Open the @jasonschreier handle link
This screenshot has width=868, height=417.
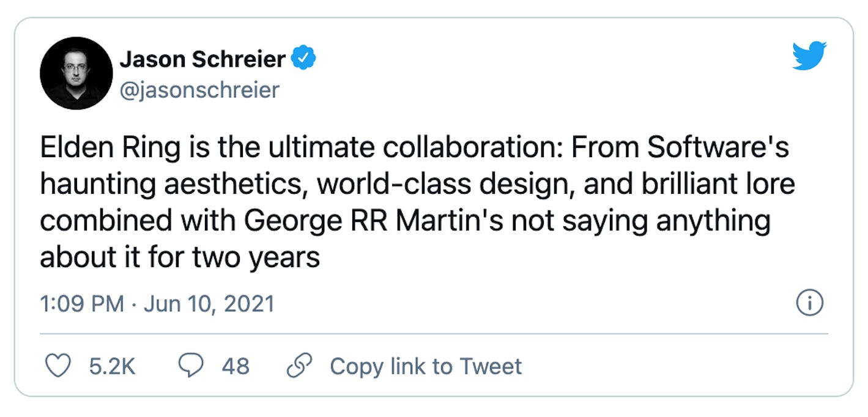point(199,90)
